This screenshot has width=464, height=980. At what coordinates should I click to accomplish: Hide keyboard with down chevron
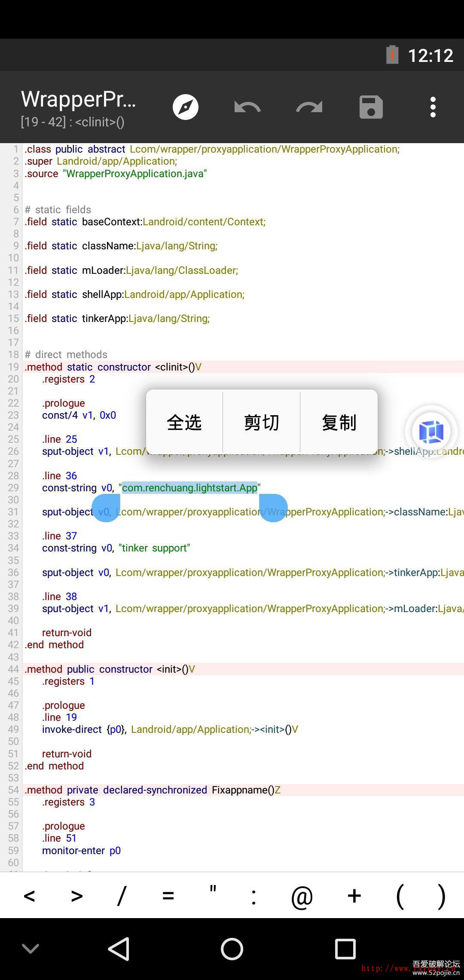click(x=31, y=949)
